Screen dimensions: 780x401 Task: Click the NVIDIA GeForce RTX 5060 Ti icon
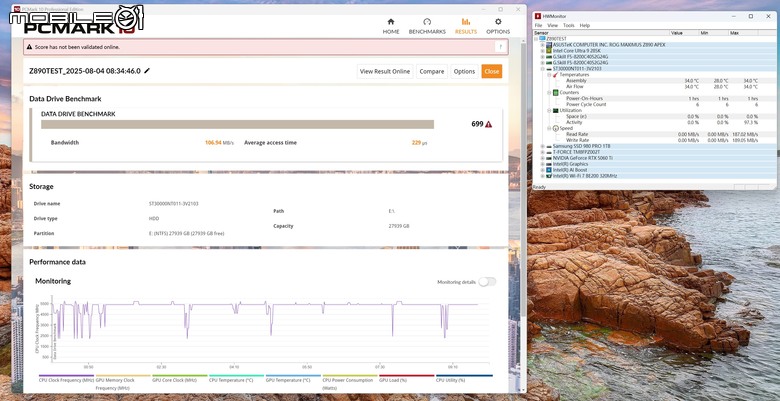click(x=549, y=158)
